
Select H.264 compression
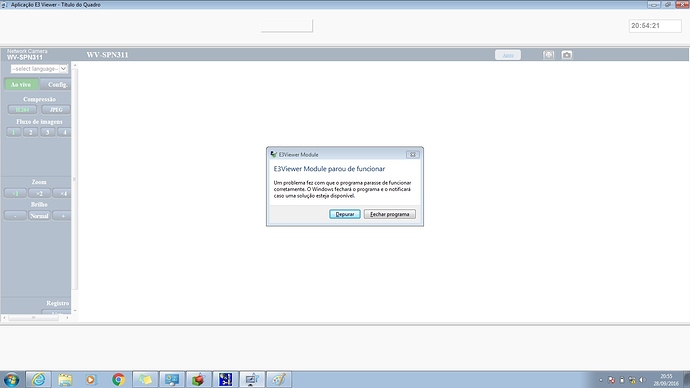tap(22, 110)
